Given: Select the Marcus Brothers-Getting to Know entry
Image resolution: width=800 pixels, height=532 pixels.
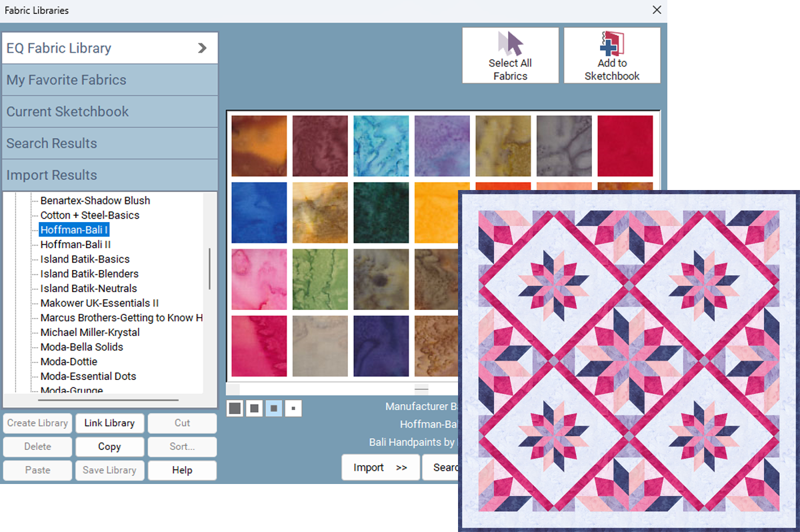Looking at the screenshot, I should click(x=121, y=318).
